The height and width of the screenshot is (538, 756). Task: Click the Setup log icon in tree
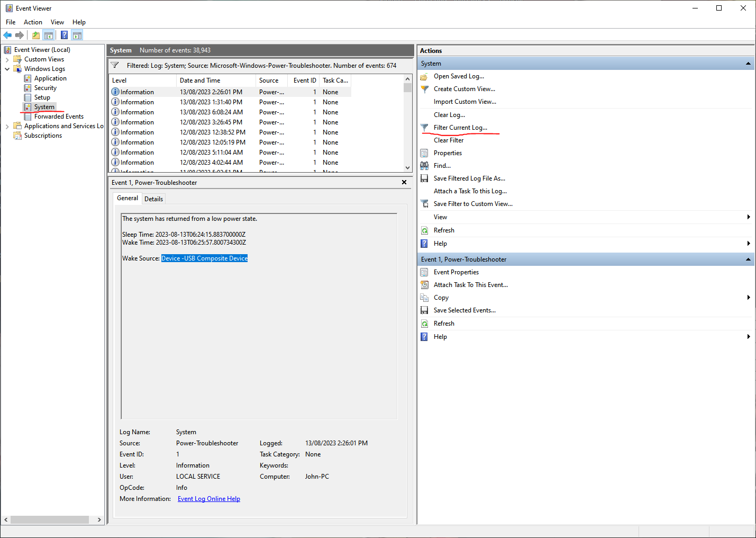(28, 97)
